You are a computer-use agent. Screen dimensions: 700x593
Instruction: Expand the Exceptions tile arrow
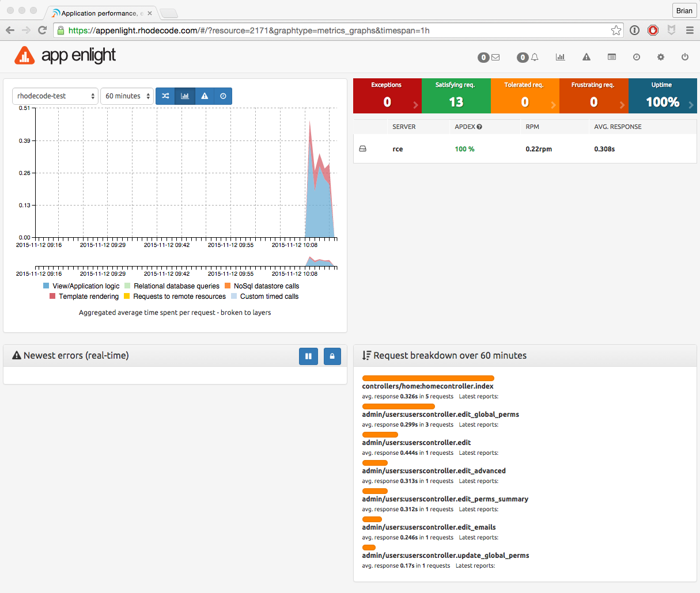tap(415, 105)
